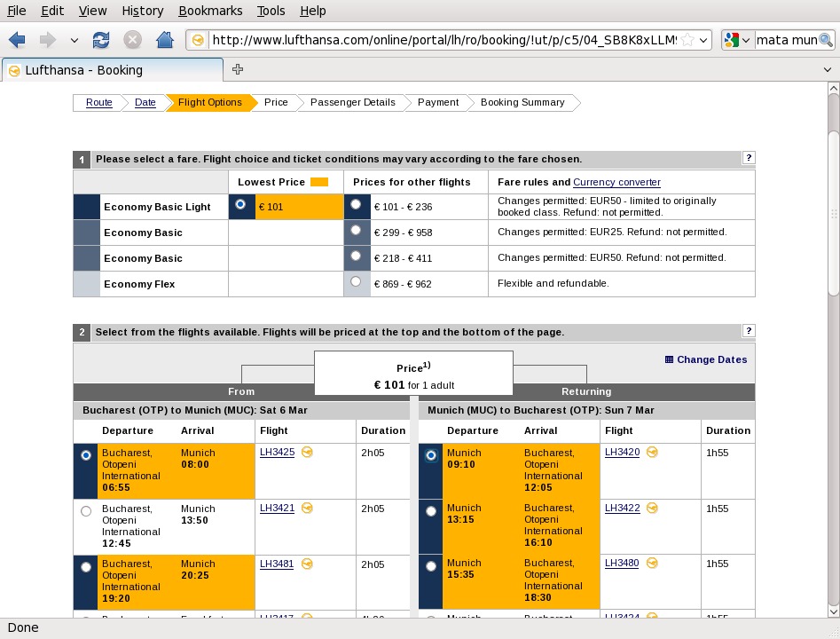Viewport: 840px width, 639px height.
Task: Click the Flight Options step indicator
Action: point(209,102)
